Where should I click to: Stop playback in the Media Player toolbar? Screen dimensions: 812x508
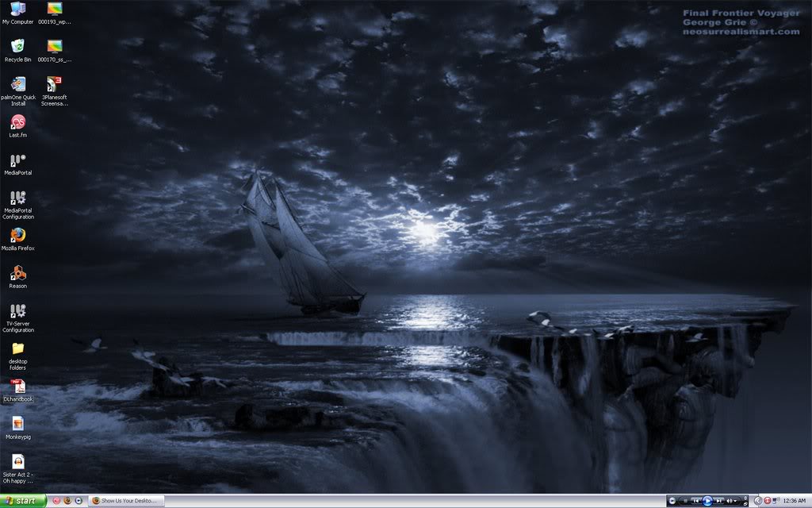685,501
